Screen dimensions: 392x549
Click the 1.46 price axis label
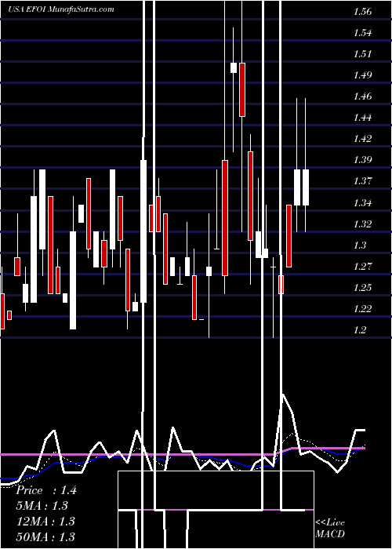tap(362, 96)
